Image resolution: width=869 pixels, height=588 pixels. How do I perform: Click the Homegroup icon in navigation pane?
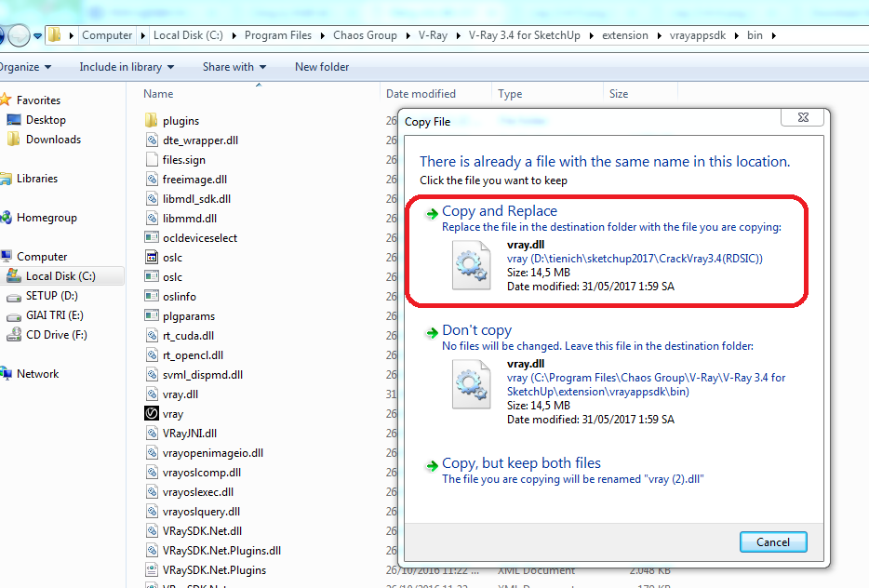click(x=7, y=218)
